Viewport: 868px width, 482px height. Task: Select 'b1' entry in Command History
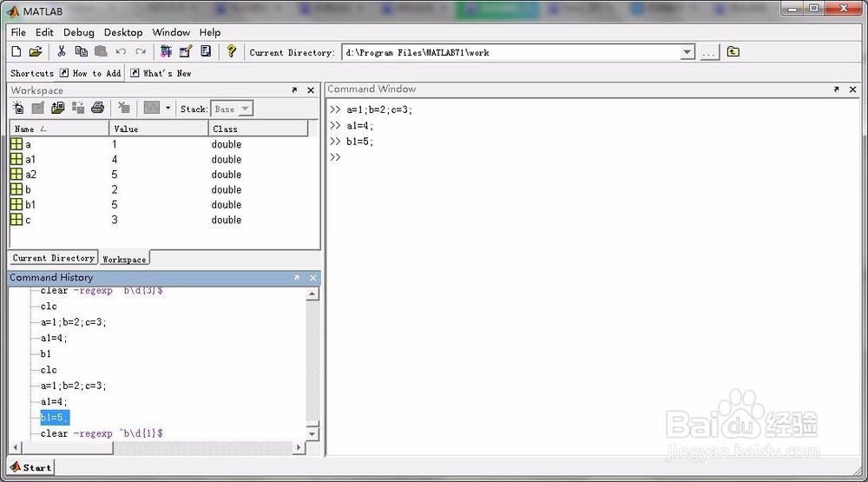pyautogui.click(x=45, y=353)
